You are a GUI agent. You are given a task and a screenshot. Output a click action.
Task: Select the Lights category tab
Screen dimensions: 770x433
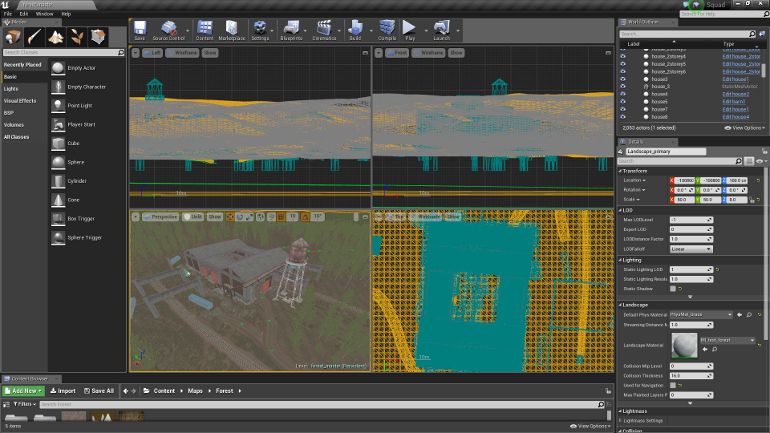click(x=11, y=88)
